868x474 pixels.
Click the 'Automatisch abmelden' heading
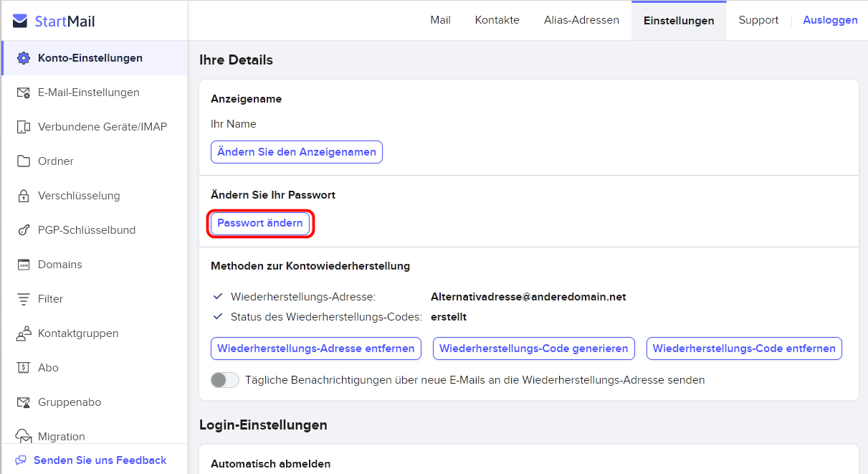270,464
